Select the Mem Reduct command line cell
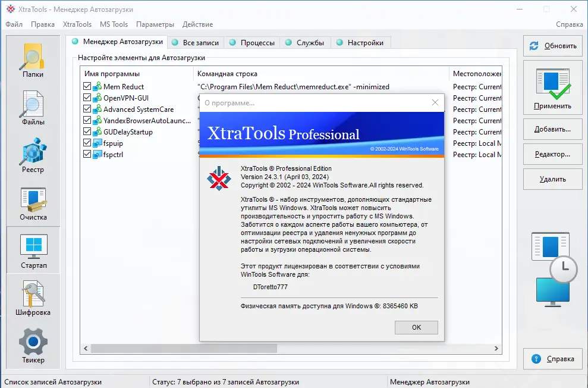The height and width of the screenshot is (388, 588). (x=293, y=87)
